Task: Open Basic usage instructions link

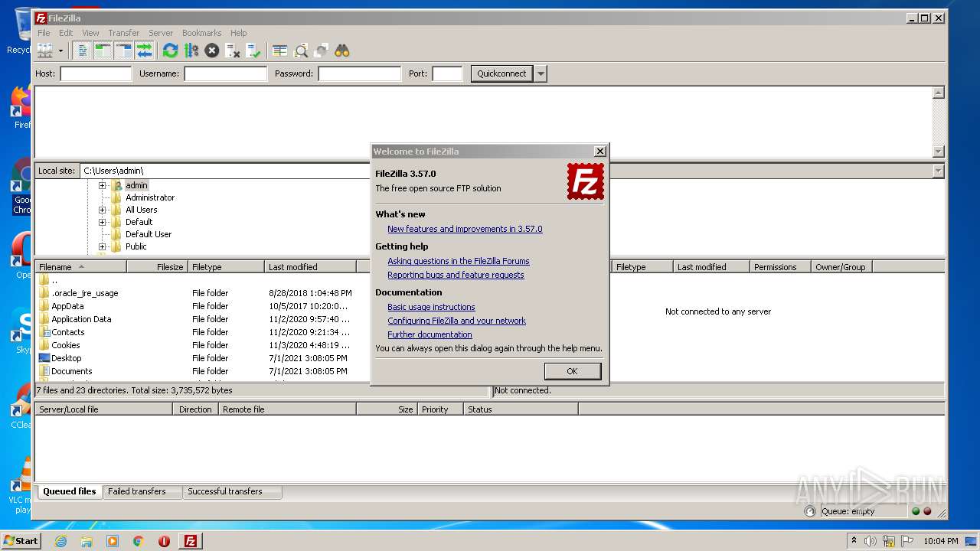Action: [431, 307]
